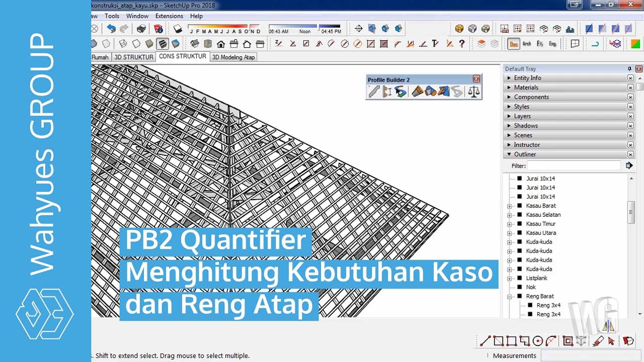The width and height of the screenshot is (644, 362).
Task: Close the Shadows panel in tray
Action: pyautogui.click(x=630, y=126)
